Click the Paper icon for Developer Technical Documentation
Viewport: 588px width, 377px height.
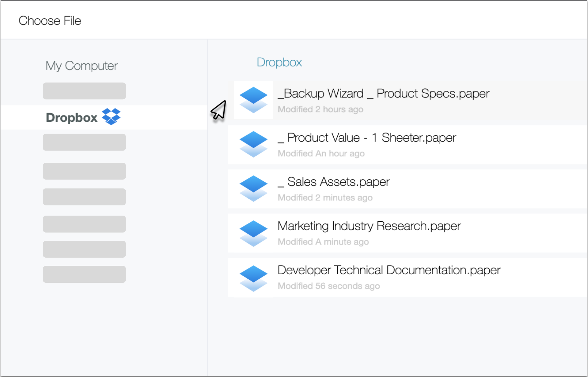click(253, 278)
